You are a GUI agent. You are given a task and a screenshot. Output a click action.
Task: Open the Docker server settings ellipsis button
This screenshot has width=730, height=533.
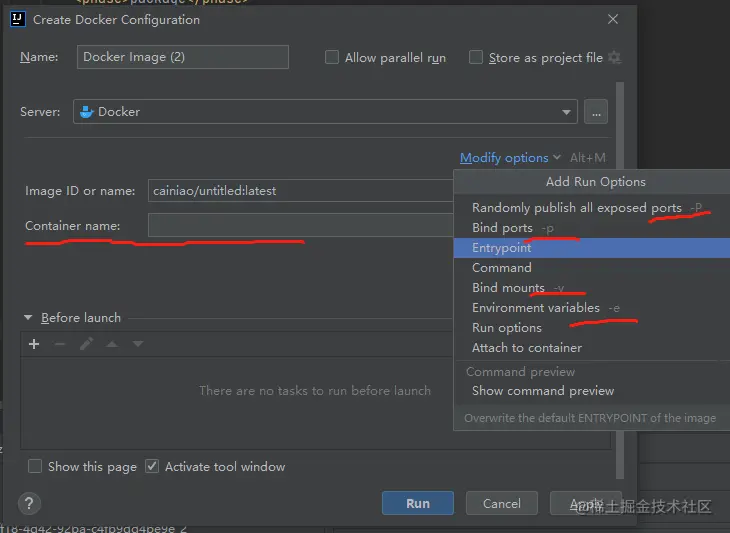[596, 112]
